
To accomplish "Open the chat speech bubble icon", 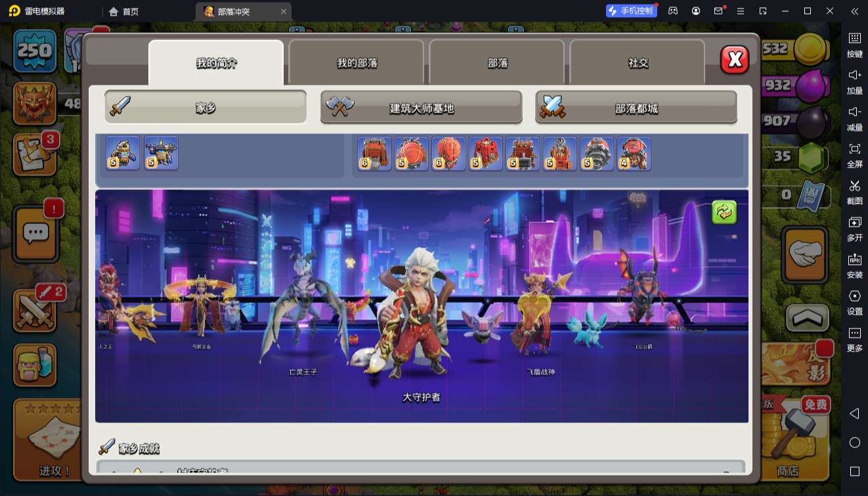I will pyautogui.click(x=35, y=233).
